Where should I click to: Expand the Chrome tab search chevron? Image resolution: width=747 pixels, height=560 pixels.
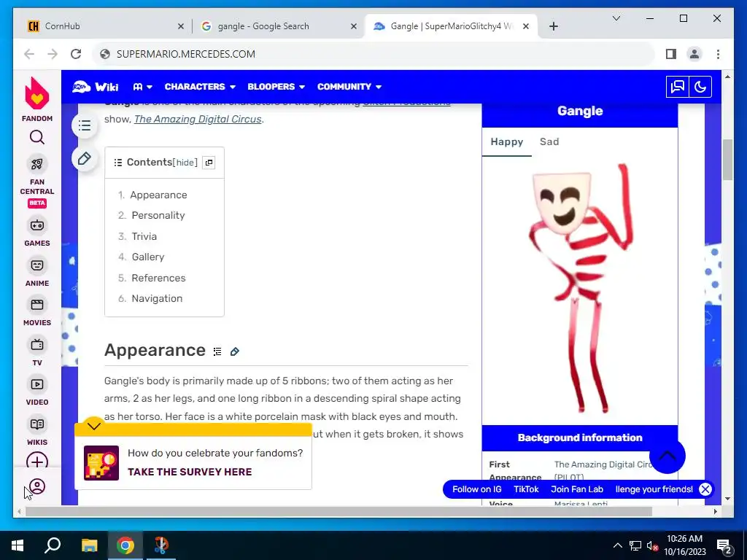click(x=616, y=18)
